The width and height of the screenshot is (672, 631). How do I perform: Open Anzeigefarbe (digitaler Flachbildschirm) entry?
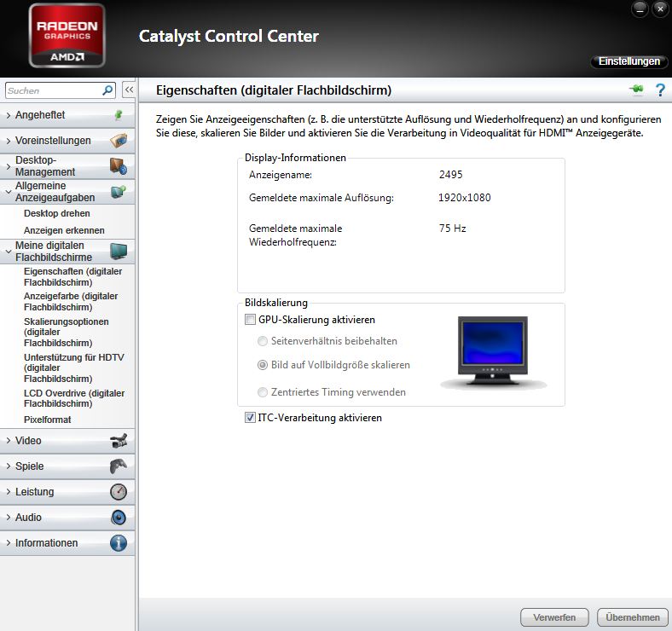[71, 302]
